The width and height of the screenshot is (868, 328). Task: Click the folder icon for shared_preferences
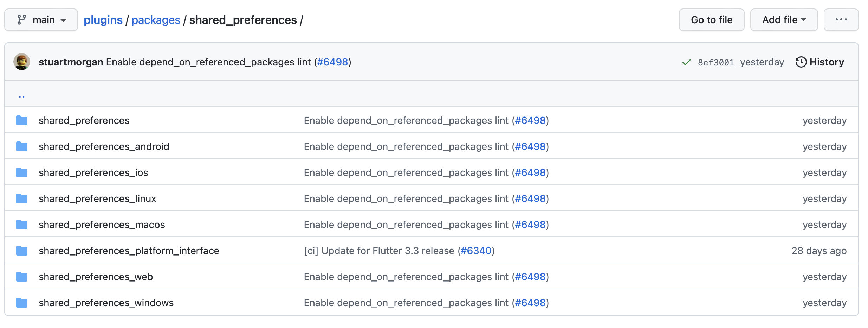pyautogui.click(x=22, y=120)
